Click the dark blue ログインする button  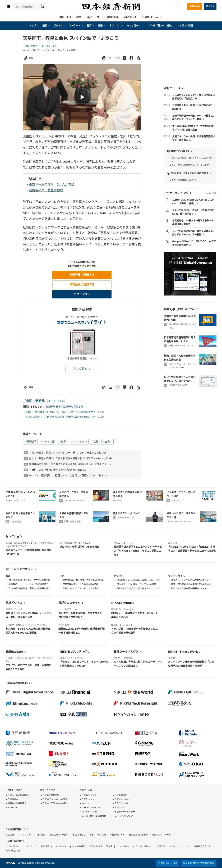coord(82,294)
